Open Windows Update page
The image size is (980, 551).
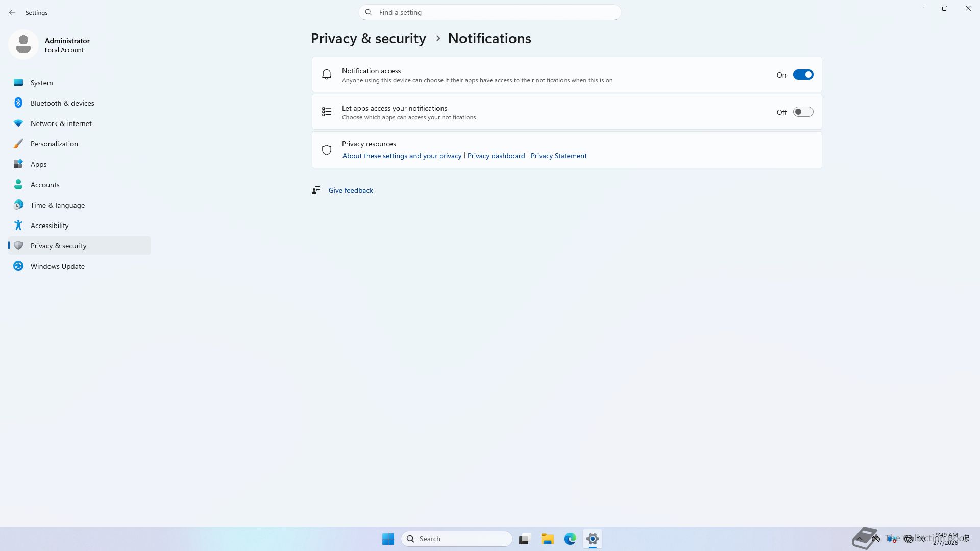click(x=57, y=266)
